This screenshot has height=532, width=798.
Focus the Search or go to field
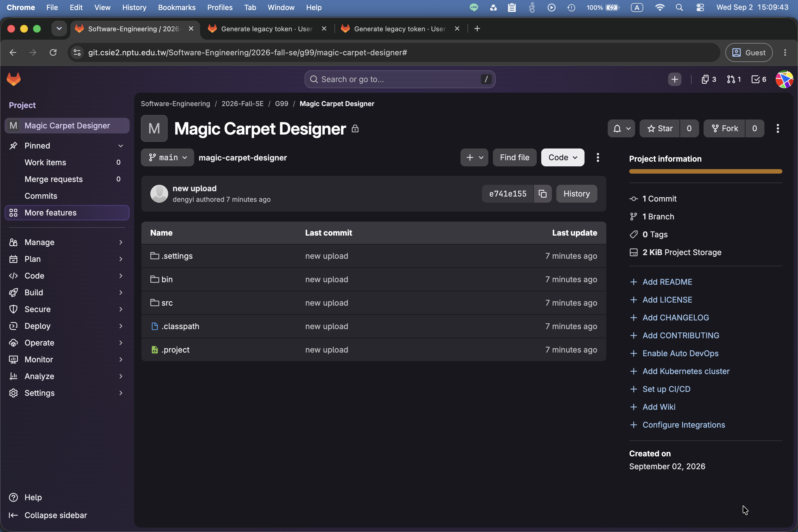(400, 79)
